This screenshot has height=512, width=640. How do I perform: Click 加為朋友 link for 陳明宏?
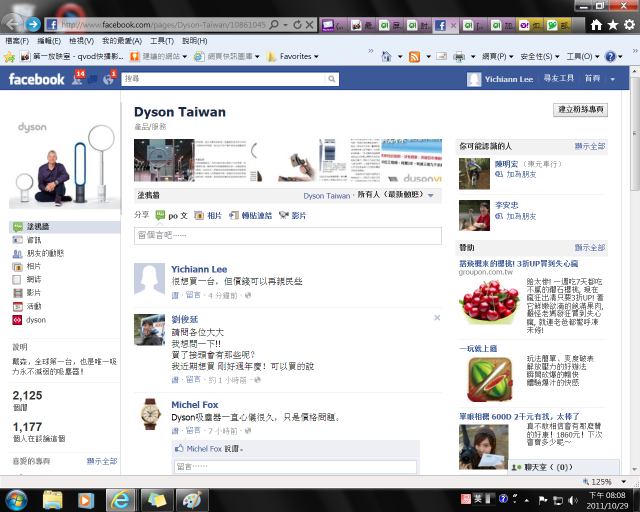pyautogui.click(x=521, y=174)
